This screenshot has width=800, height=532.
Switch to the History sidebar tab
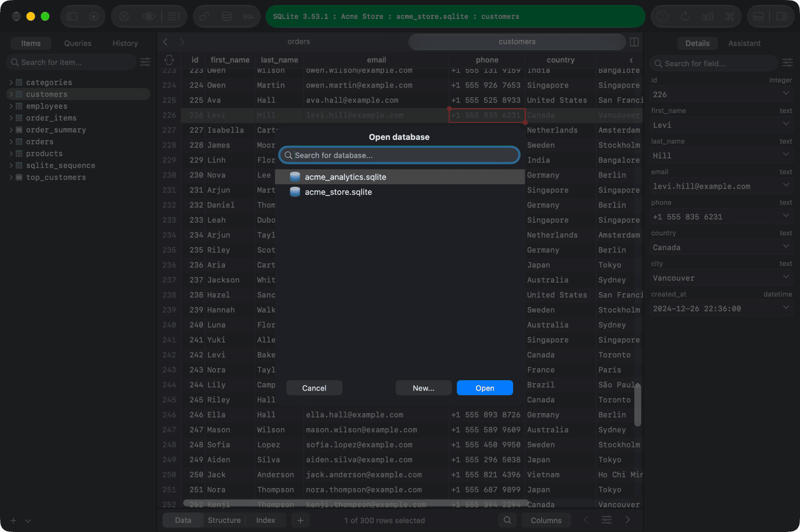click(x=125, y=43)
